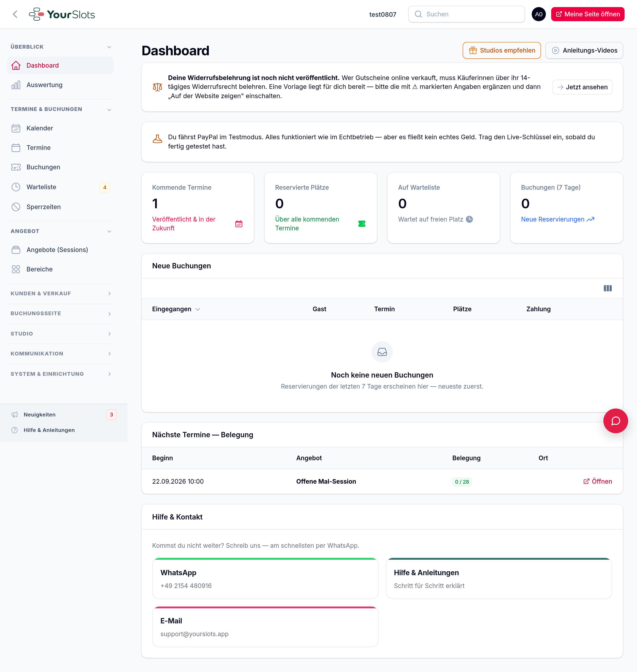Open Bereiche in the sidebar
Viewport: 637px width, 672px height.
point(60,269)
